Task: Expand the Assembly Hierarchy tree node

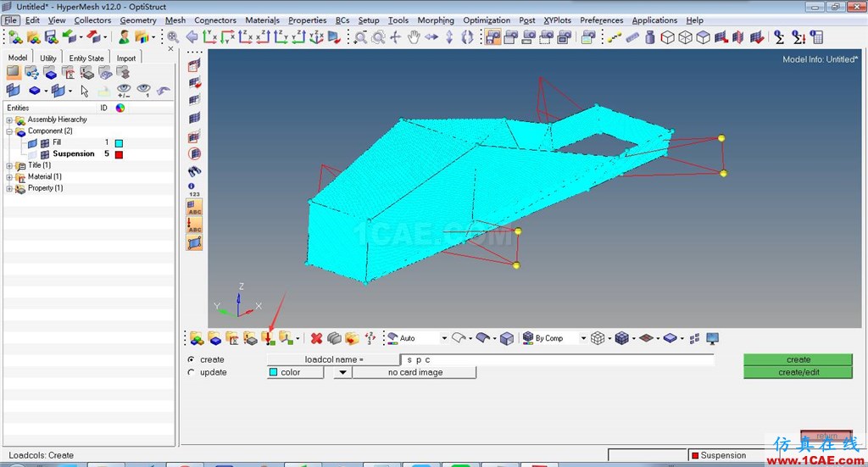Action: [x=9, y=120]
